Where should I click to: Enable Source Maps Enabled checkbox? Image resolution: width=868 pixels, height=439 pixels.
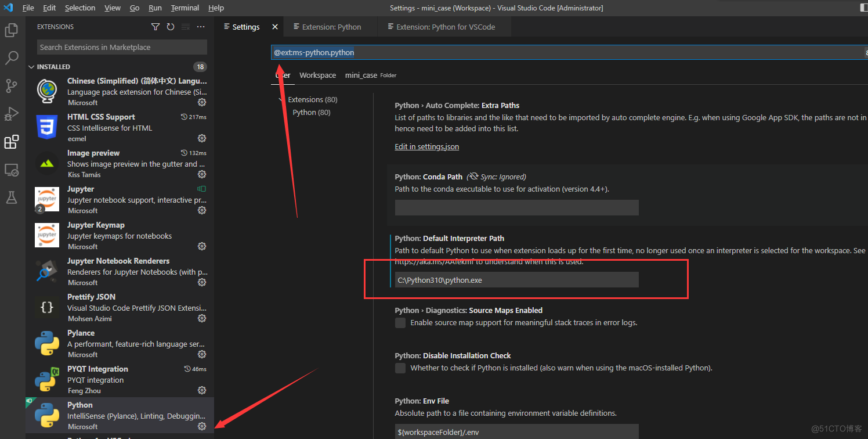(x=400, y=323)
